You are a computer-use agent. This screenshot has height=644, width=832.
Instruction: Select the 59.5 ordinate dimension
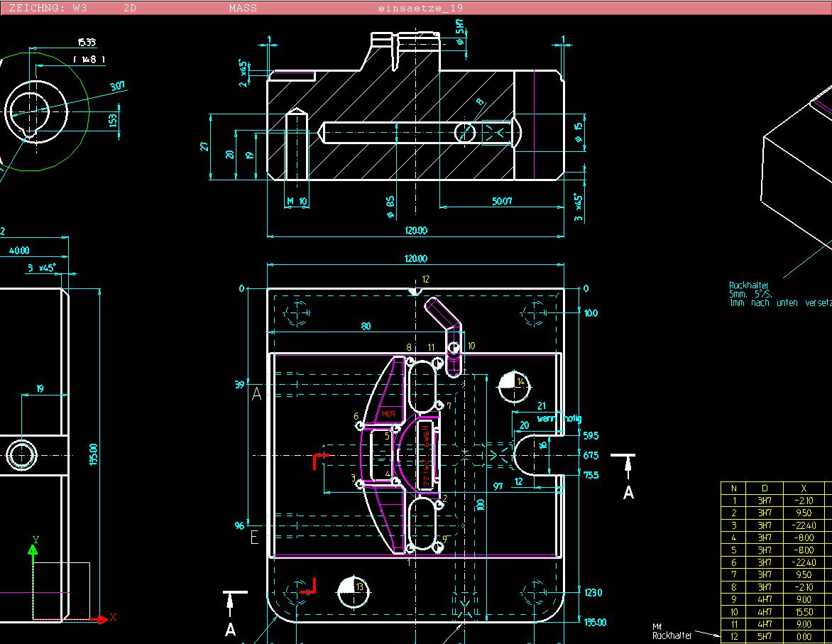pyautogui.click(x=591, y=435)
